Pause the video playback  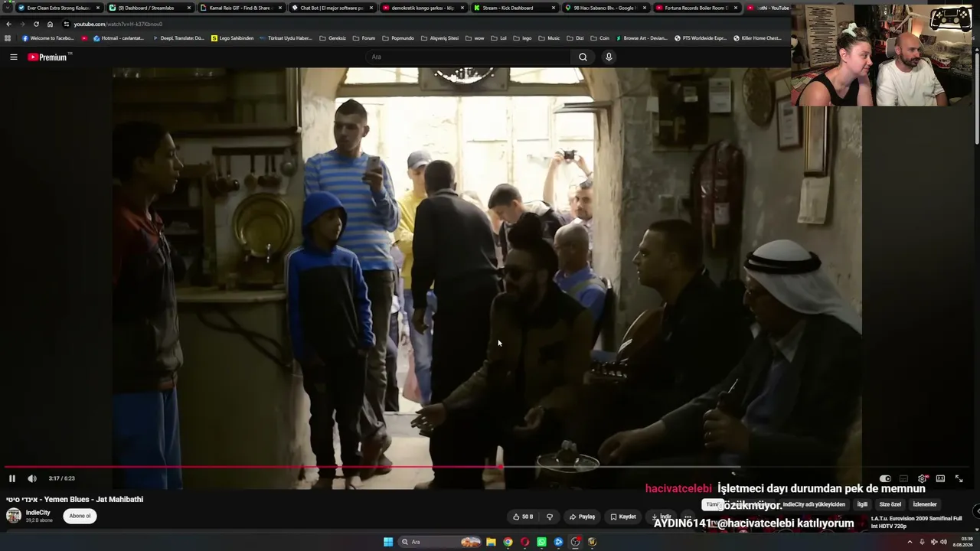pyautogui.click(x=12, y=478)
